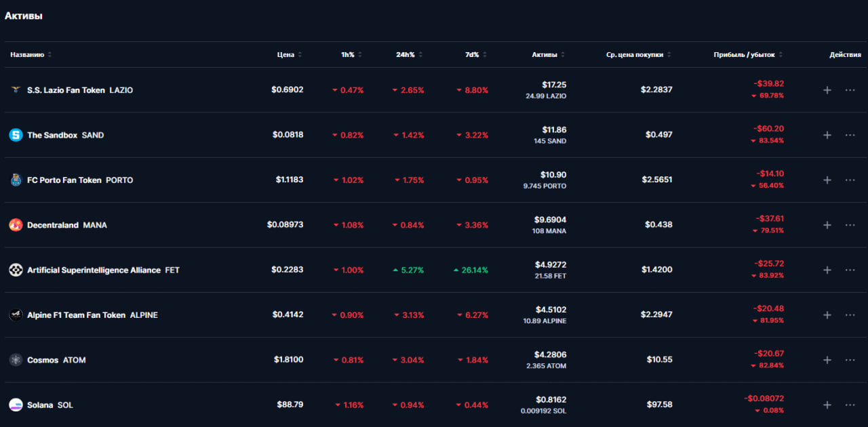
Task: Open the three-dots menu for FET
Action: click(850, 270)
